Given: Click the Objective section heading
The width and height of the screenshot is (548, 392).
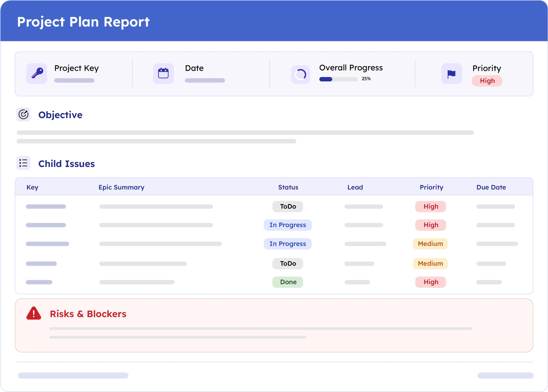Looking at the screenshot, I should [60, 115].
